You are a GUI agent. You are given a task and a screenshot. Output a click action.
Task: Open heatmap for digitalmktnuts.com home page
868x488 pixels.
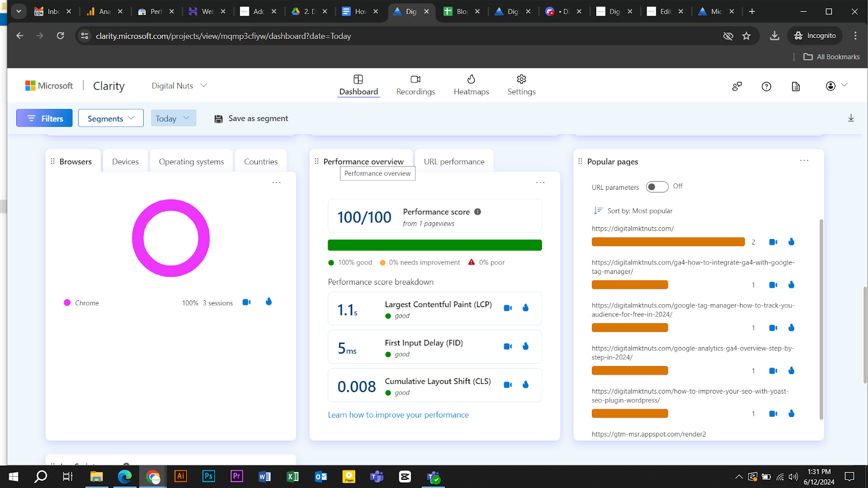[791, 241]
